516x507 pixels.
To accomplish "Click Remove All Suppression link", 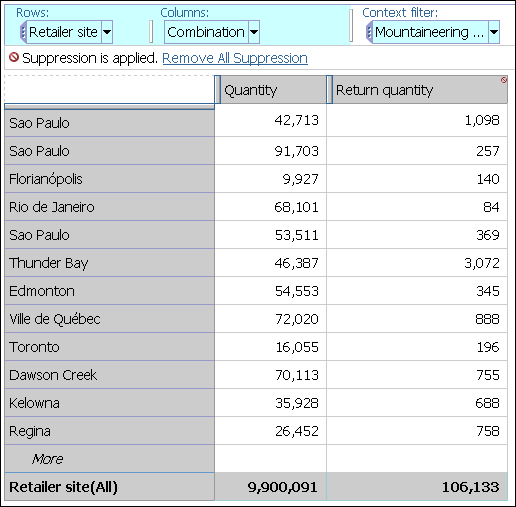I will 235,58.
